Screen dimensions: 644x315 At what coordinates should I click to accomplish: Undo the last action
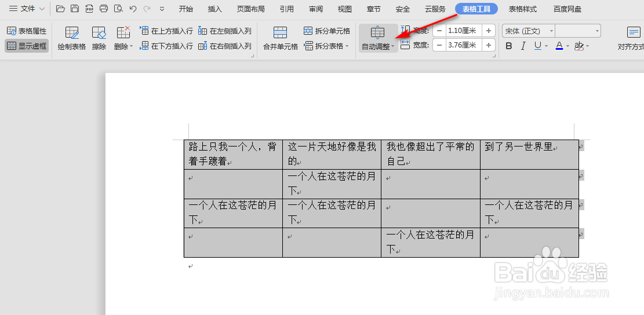pyautogui.click(x=133, y=9)
